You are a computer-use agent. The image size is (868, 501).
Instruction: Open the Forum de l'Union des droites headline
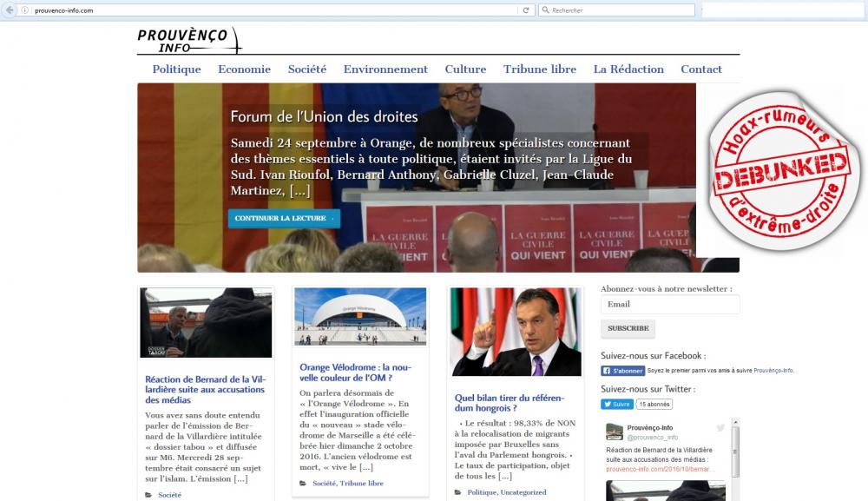(x=325, y=117)
